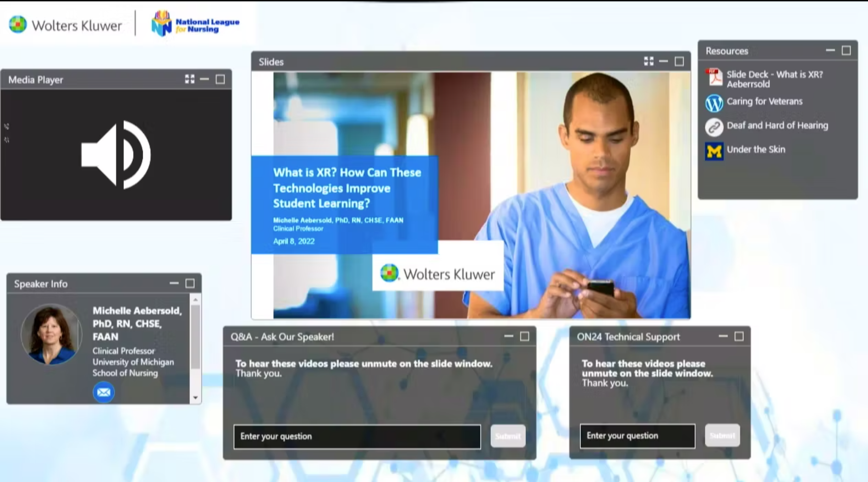Submit the ON24 Technical Support question

pos(722,436)
